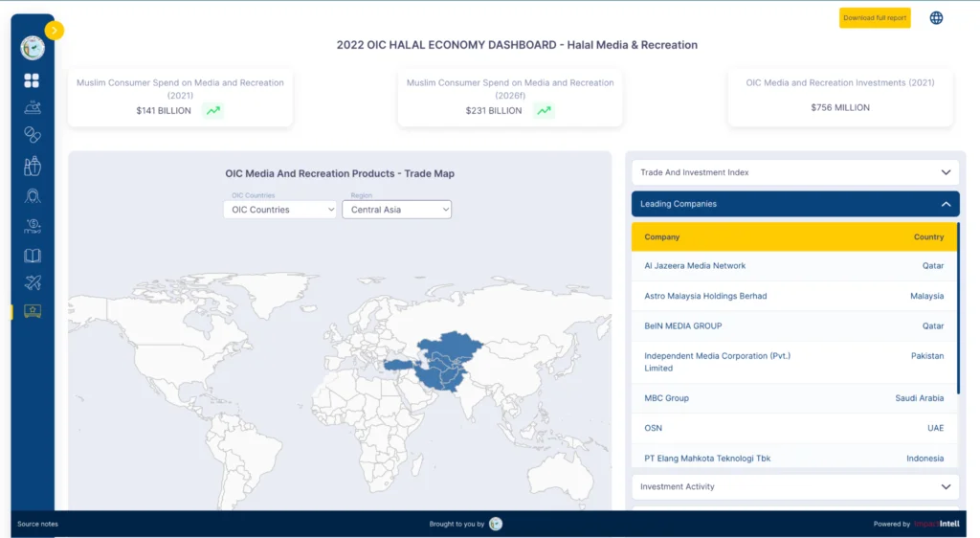Select Independent Media Corporation (Pvt.) Limited row
The image size is (980, 538).
coord(793,363)
